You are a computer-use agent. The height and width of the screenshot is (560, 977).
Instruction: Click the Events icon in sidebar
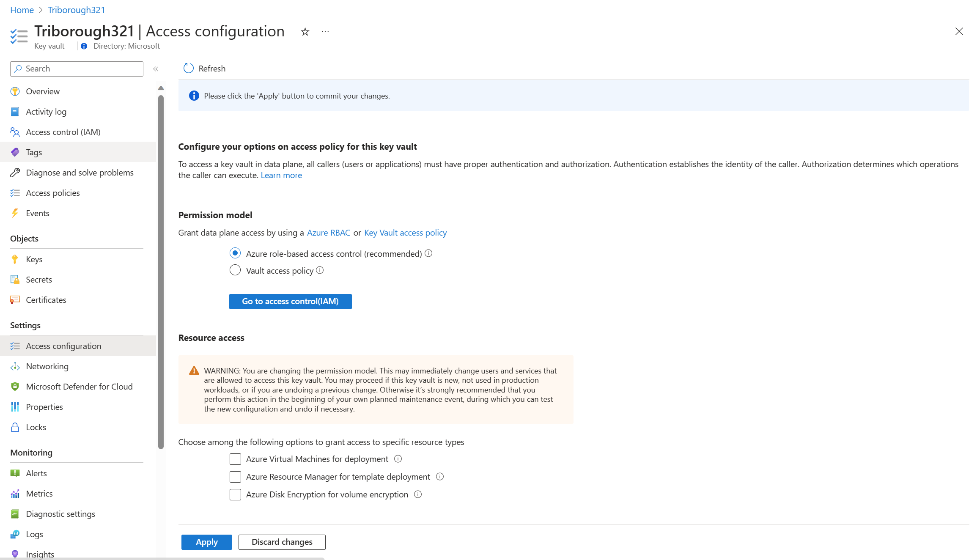click(15, 213)
